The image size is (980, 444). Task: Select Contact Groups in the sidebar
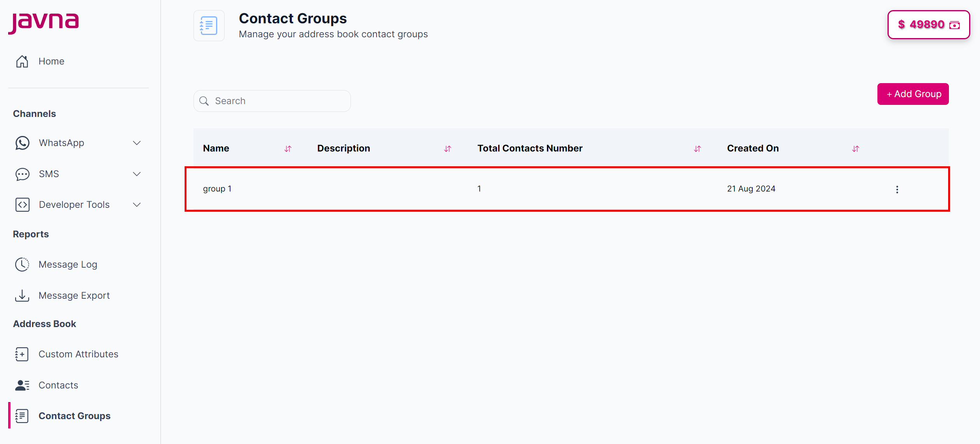pyautogui.click(x=74, y=416)
